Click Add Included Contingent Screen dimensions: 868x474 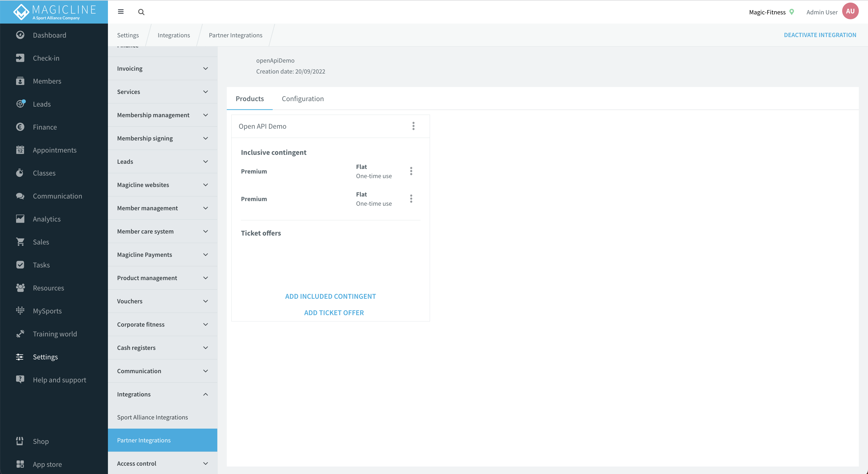pyautogui.click(x=330, y=296)
